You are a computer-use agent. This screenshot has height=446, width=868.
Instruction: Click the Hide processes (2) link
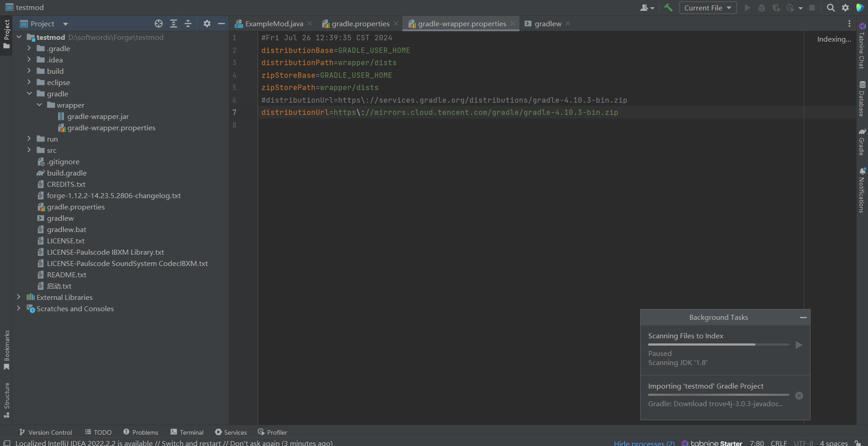[x=644, y=443]
